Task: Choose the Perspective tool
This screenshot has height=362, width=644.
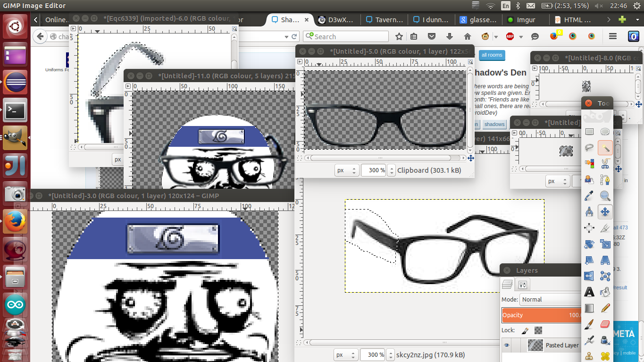Action: click(605, 260)
